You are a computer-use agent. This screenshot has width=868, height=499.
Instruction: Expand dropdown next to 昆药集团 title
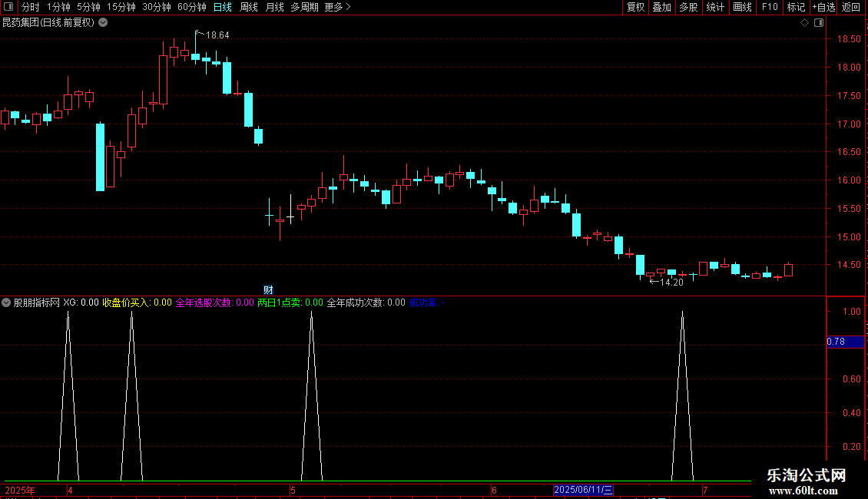point(103,23)
